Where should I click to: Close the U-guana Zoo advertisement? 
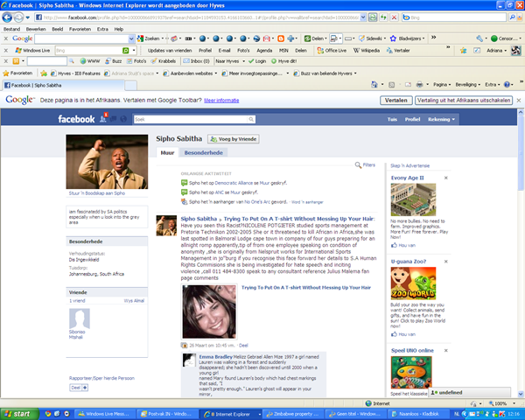[x=445, y=262]
